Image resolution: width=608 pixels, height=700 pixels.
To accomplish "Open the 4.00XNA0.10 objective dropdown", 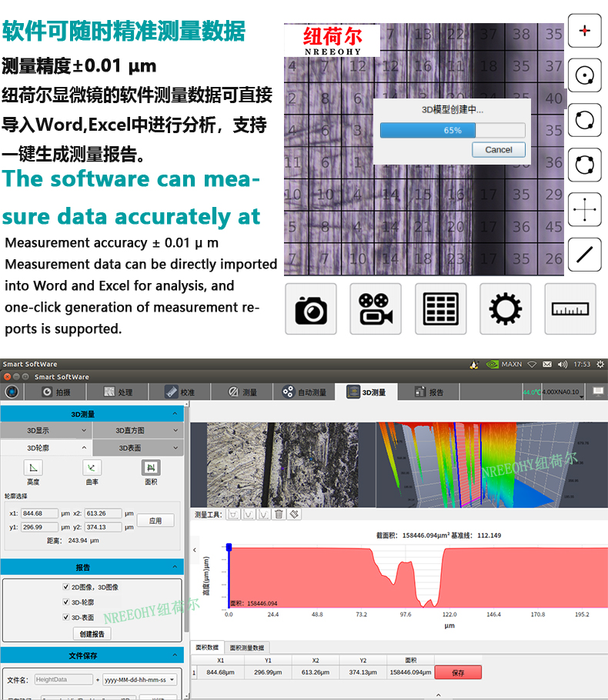I will (563, 392).
